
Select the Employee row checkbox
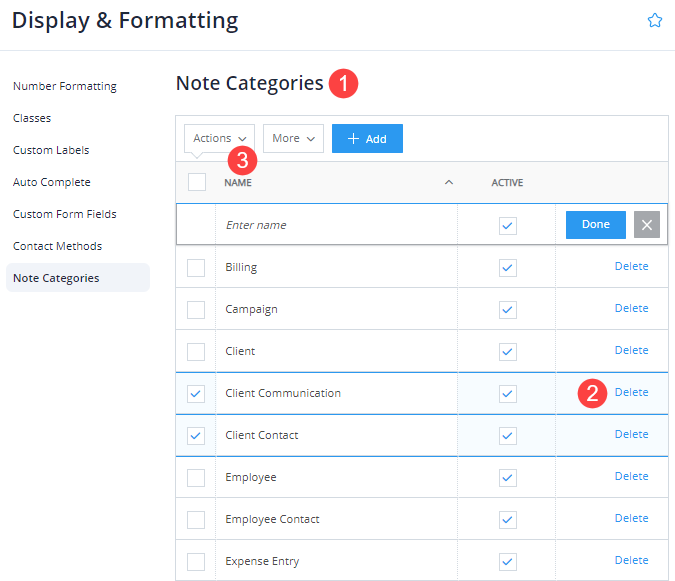point(196,478)
